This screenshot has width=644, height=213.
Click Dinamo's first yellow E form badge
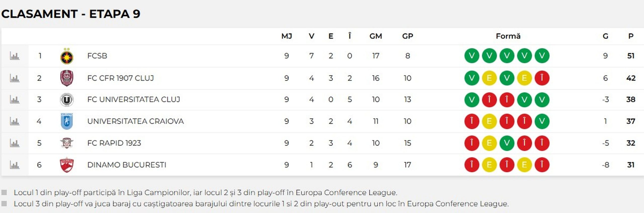(x=489, y=165)
